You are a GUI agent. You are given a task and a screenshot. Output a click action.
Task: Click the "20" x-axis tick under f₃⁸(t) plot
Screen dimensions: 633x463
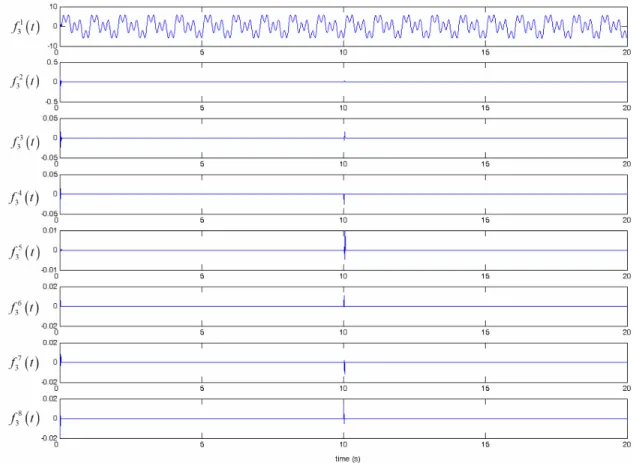click(x=626, y=444)
